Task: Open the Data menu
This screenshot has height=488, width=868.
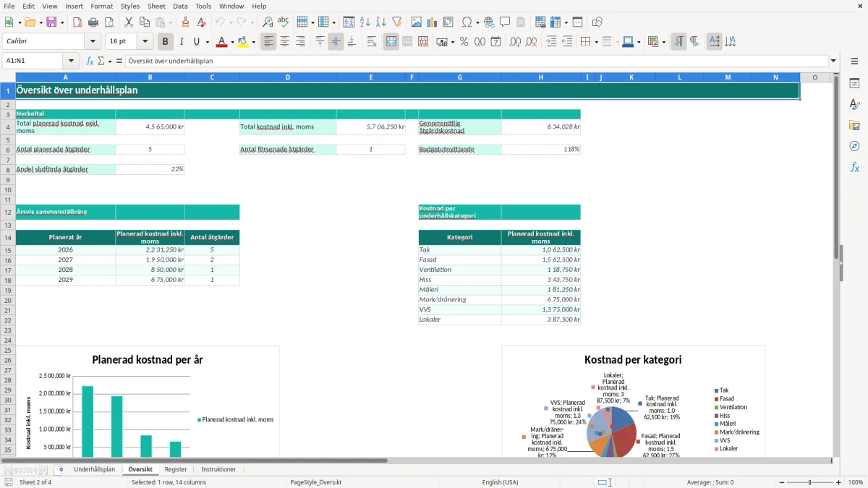Action: (x=180, y=6)
